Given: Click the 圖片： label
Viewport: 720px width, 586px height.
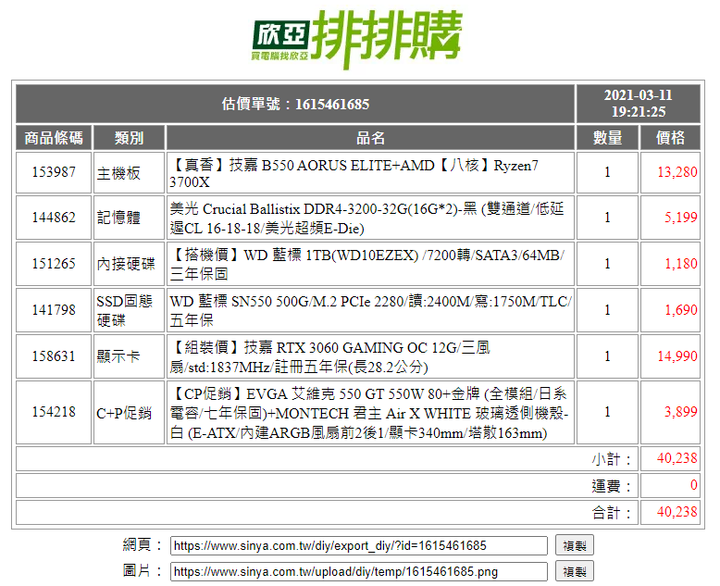Looking at the screenshot, I should click(142, 571).
